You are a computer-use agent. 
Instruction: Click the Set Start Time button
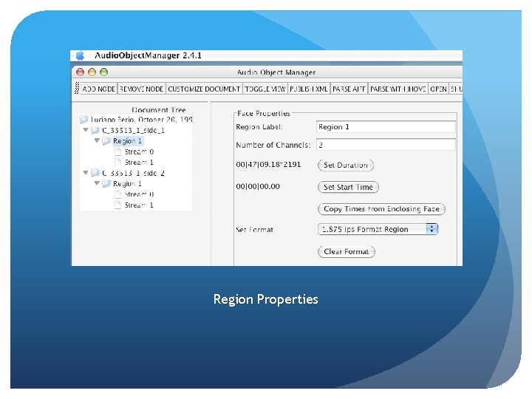point(348,187)
